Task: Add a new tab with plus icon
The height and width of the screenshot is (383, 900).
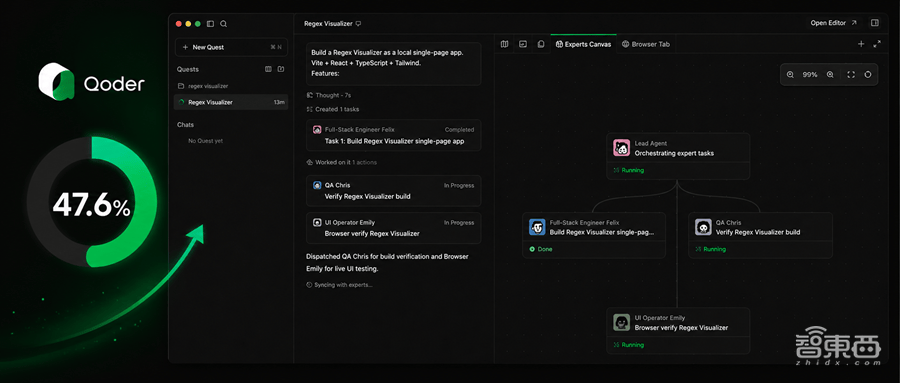Action: point(861,44)
